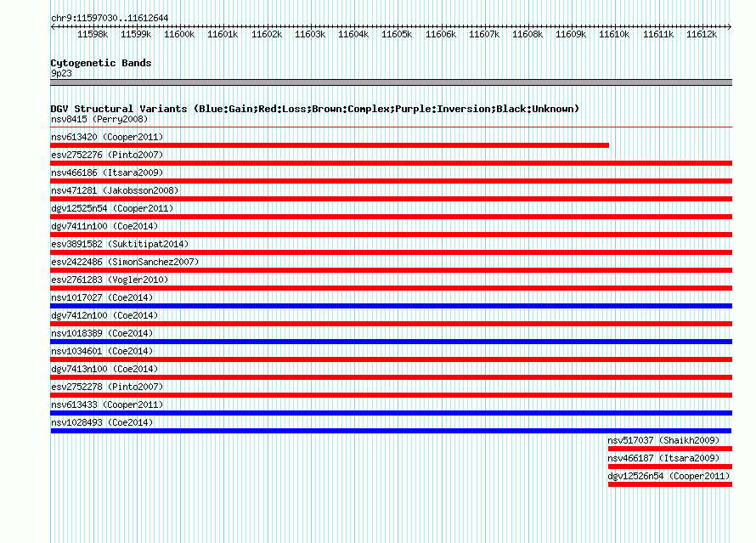
Task: Click the 11598k ruler tick label
Action: (x=93, y=34)
